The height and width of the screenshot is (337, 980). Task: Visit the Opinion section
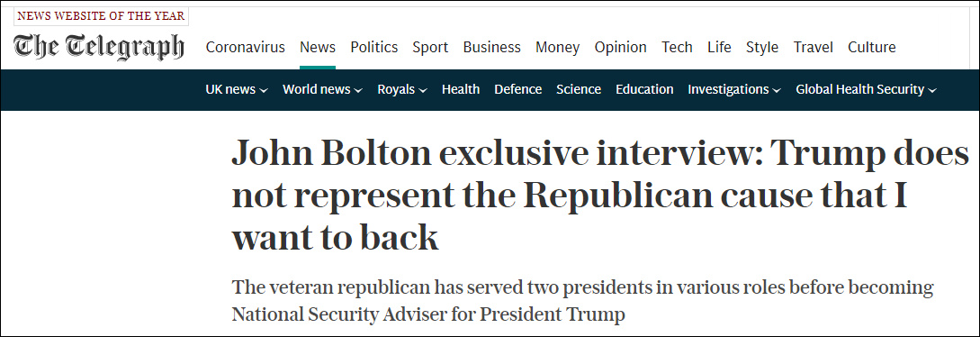(x=621, y=47)
